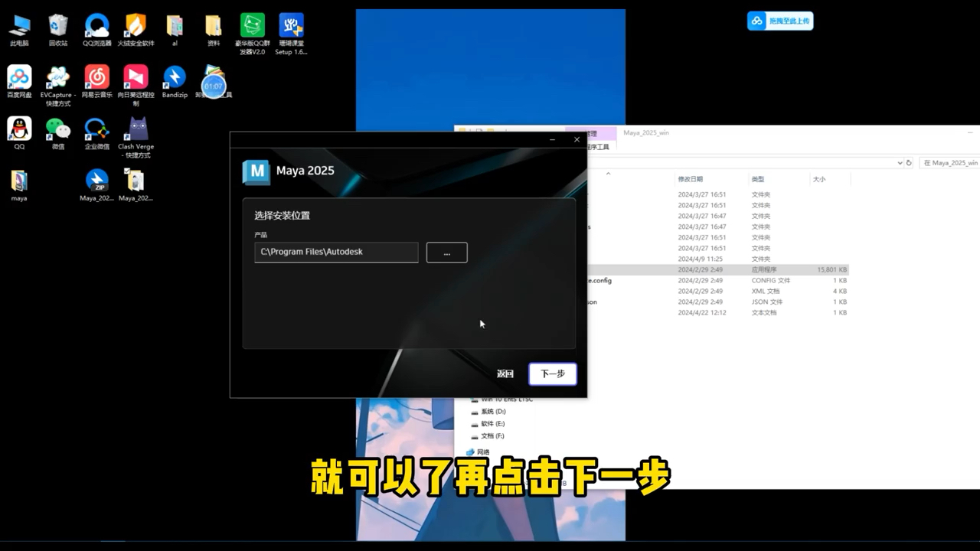The image size is (980, 551).
Task: Sort Explorer files by 大小 column
Action: [819, 179]
